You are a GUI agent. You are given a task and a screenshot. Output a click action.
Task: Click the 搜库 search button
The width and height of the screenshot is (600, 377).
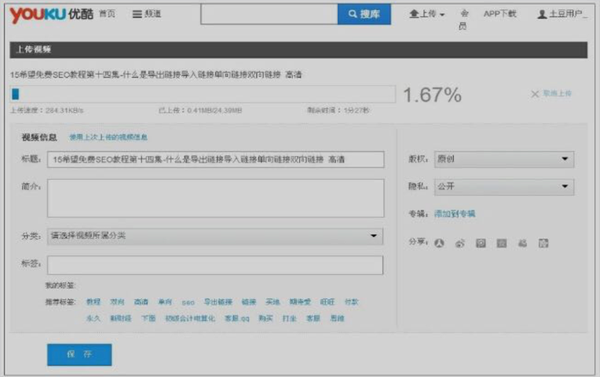[x=364, y=14]
